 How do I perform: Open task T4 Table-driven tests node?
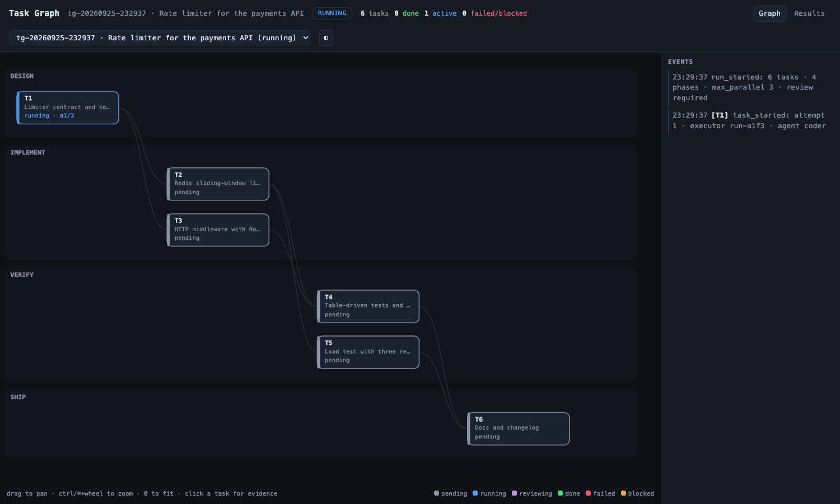coord(368,306)
